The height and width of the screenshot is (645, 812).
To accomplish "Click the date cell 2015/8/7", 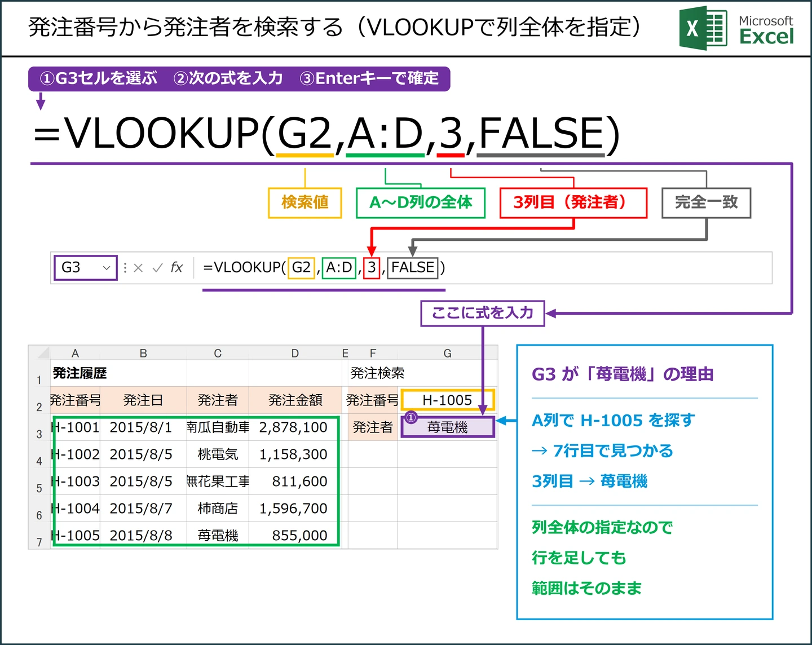I will pyautogui.click(x=143, y=509).
